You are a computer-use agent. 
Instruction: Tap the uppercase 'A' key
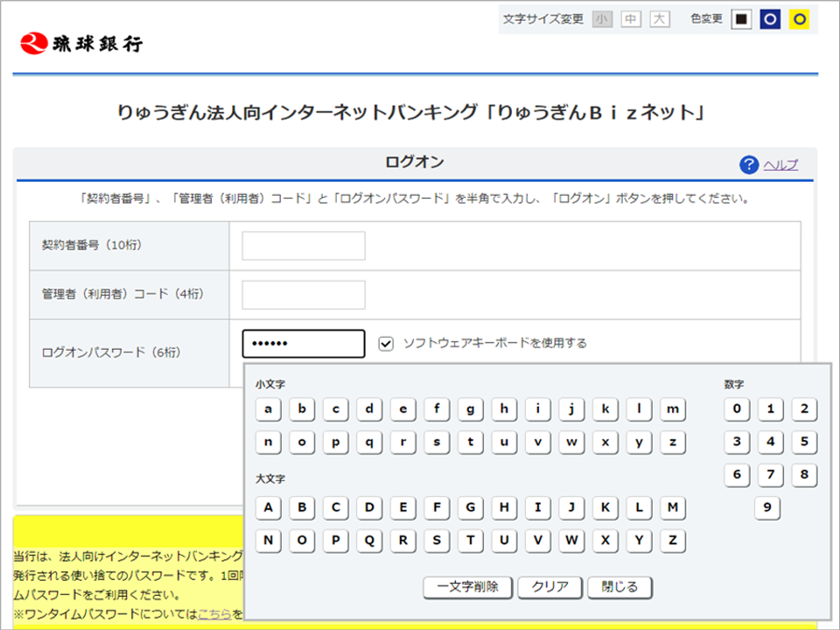[269, 507]
